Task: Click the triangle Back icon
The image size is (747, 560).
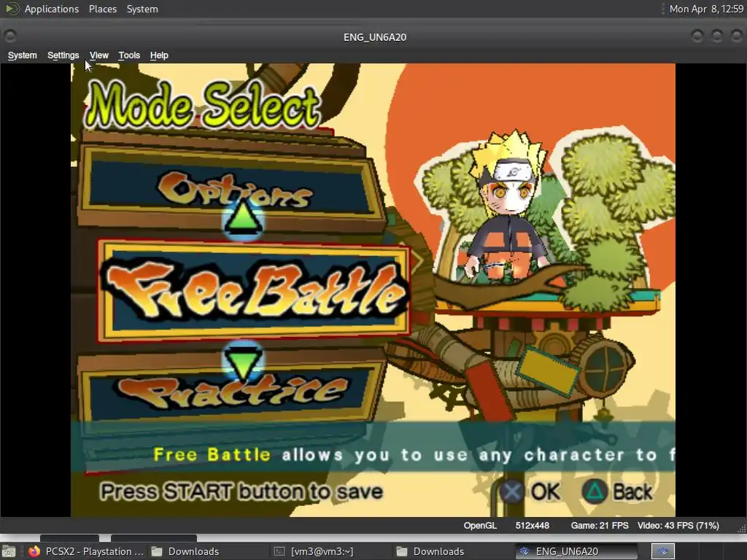Action: (x=595, y=492)
